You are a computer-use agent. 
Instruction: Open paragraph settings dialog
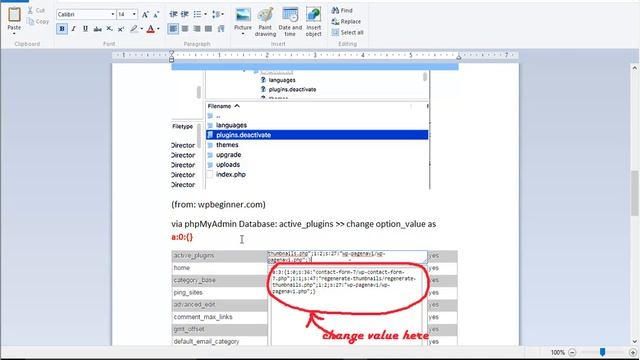click(221, 29)
